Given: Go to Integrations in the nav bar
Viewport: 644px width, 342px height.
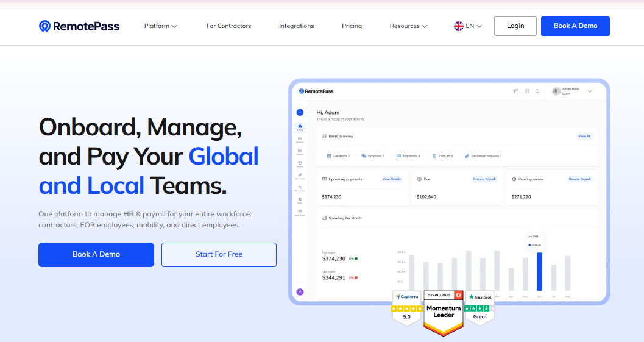Looking at the screenshot, I should [x=297, y=26].
